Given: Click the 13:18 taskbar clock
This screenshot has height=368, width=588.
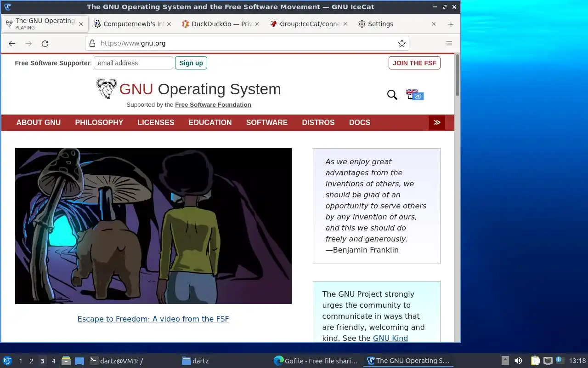Looking at the screenshot, I should coord(577,361).
